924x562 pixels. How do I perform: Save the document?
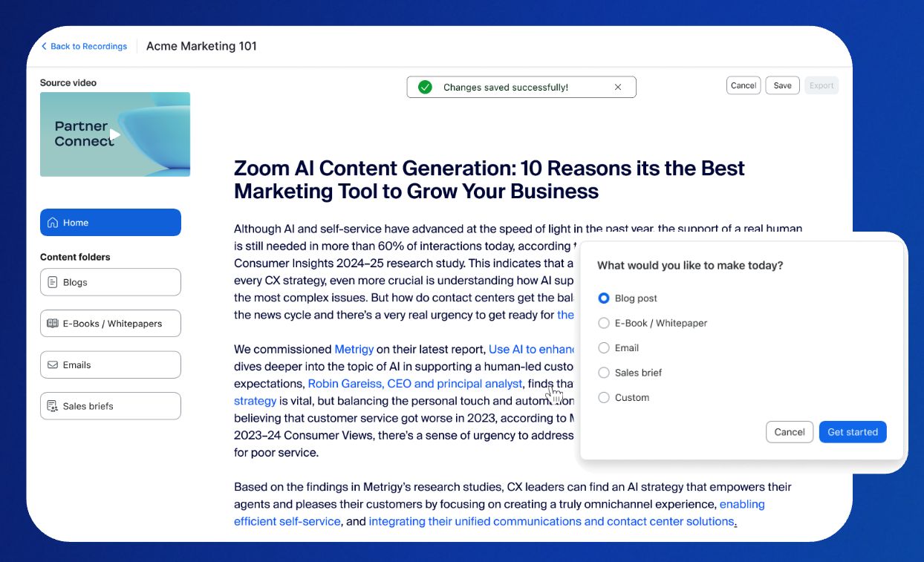782,85
